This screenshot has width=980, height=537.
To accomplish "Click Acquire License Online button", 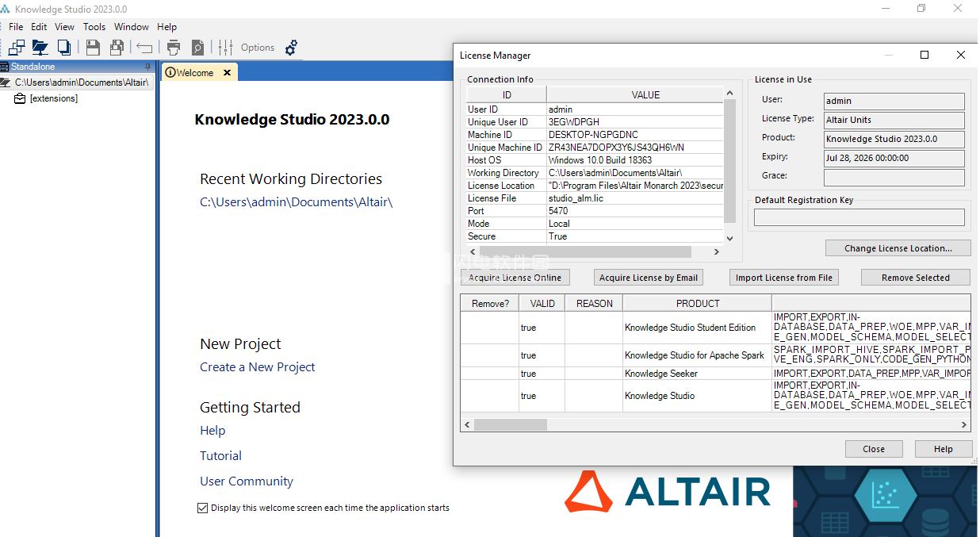I will click(x=515, y=278).
